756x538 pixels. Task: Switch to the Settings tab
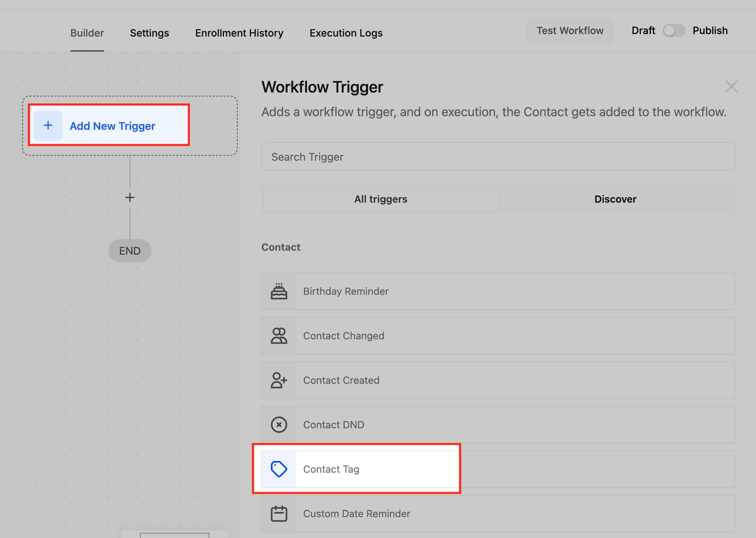click(149, 33)
